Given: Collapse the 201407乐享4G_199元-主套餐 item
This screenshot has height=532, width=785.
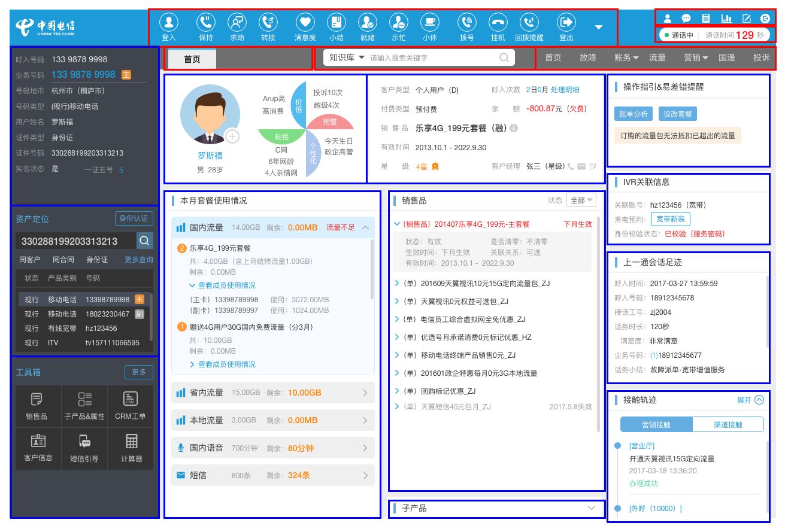Looking at the screenshot, I should point(397,224).
